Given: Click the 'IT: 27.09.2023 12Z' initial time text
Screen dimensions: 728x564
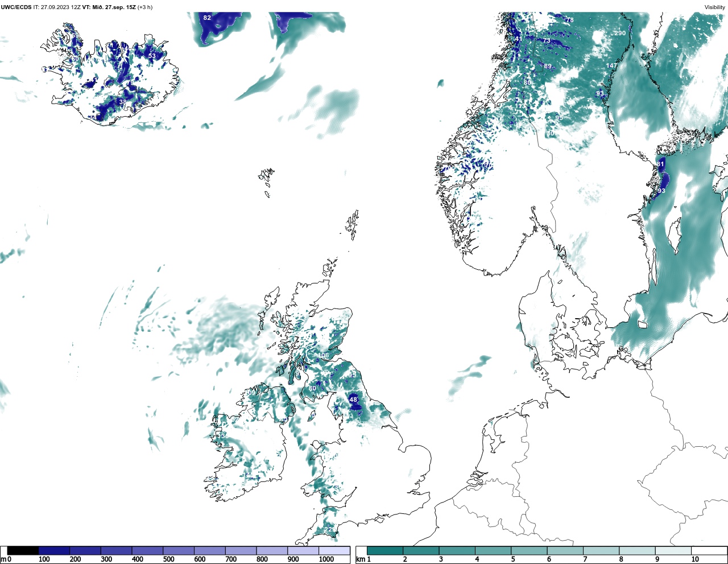Looking at the screenshot, I should coord(57,7).
